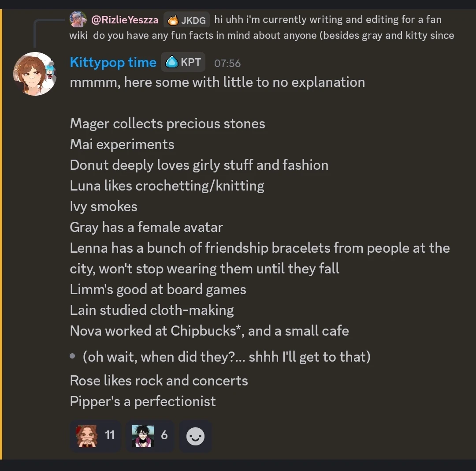Click the bulleted "oh wait, when did they" line

(227, 356)
